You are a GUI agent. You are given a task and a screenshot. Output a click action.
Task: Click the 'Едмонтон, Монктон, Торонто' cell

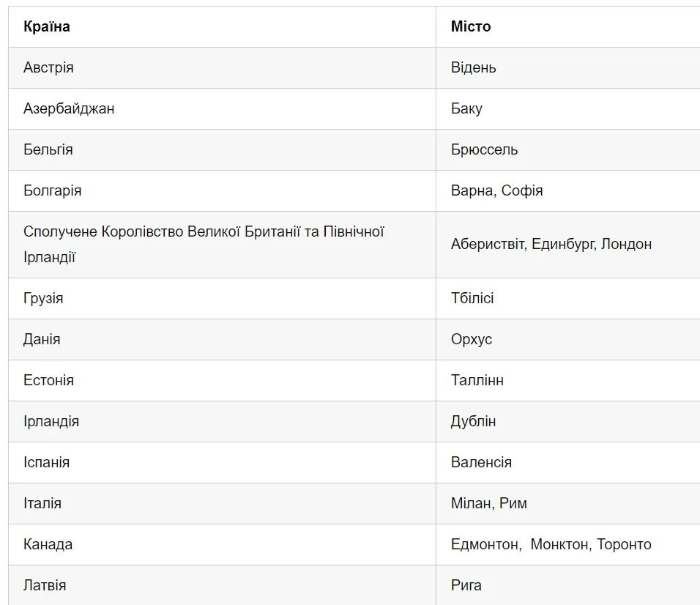tap(551, 544)
